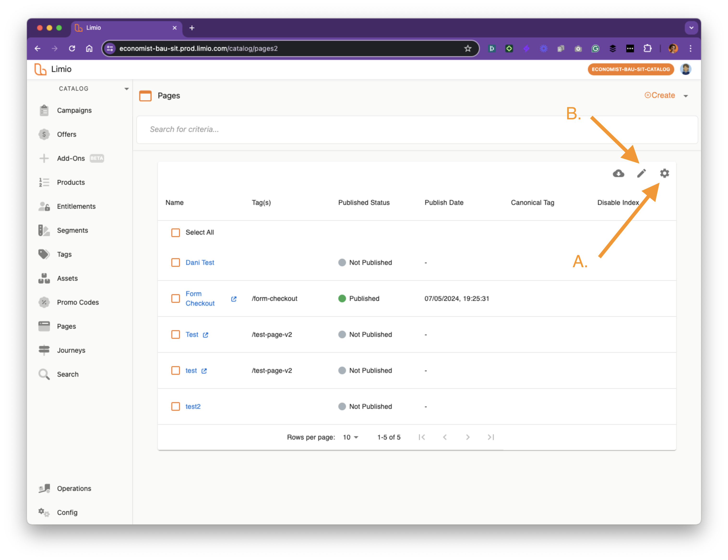Open external link icon beside Form Checkout

[x=234, y=299]
